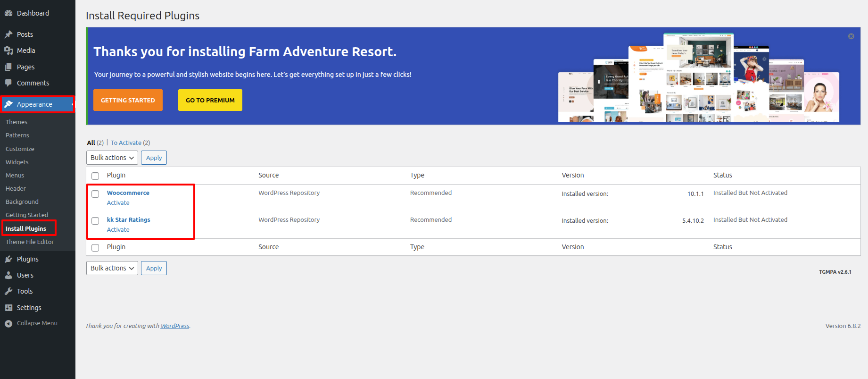Image resolution: width=868 pixels, height=379 pixels.
Task: Activate the Woocommerce plugin link
Action: pyautogui.click(x=118, y=203)
